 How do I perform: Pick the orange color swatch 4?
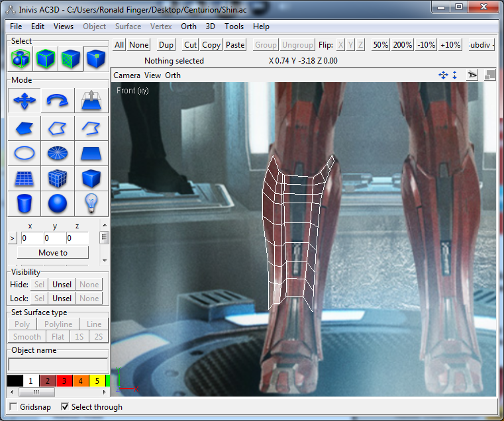(80, 381)
